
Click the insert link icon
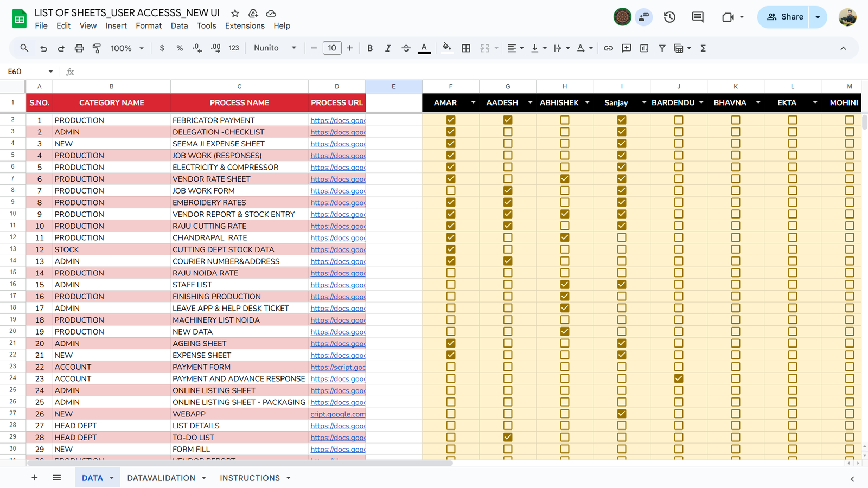point(608,48)
